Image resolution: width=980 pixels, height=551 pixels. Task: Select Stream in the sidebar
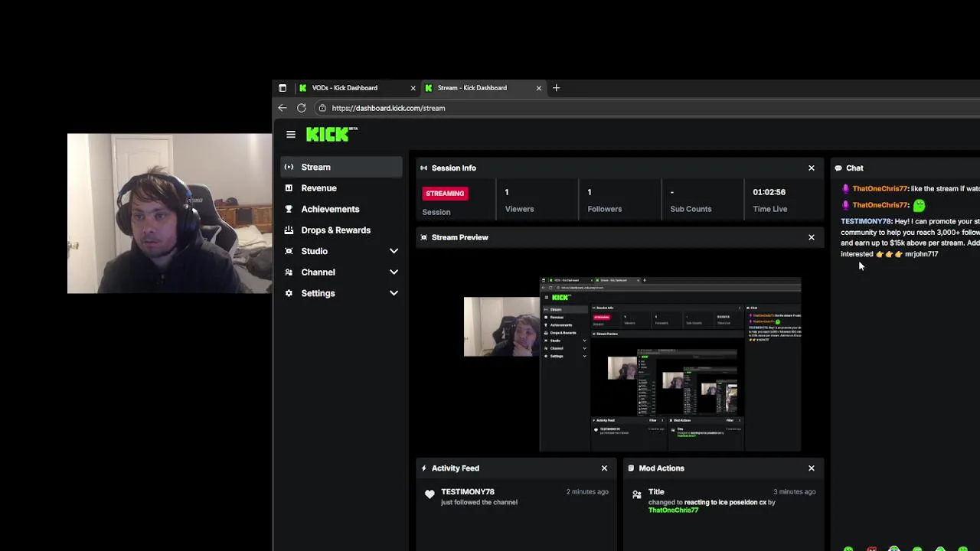point(341,167)
